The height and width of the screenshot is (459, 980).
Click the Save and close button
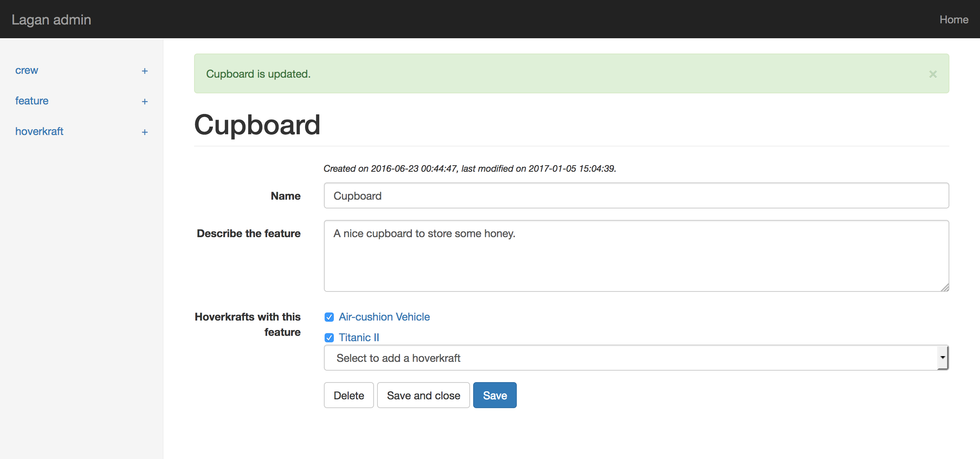(423, 396)
